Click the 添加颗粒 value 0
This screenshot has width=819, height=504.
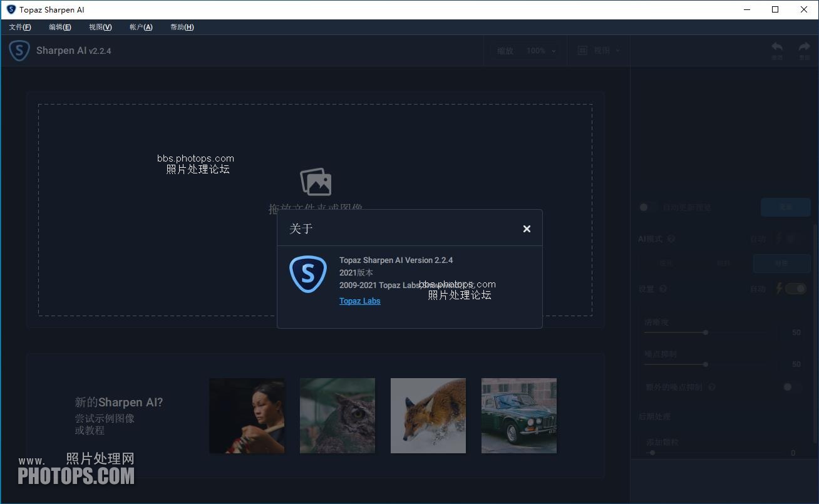(x=793, y=453)
